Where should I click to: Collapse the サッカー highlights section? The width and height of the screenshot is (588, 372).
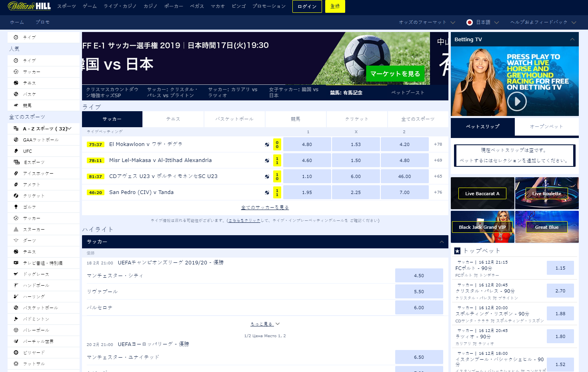point(441,242)
